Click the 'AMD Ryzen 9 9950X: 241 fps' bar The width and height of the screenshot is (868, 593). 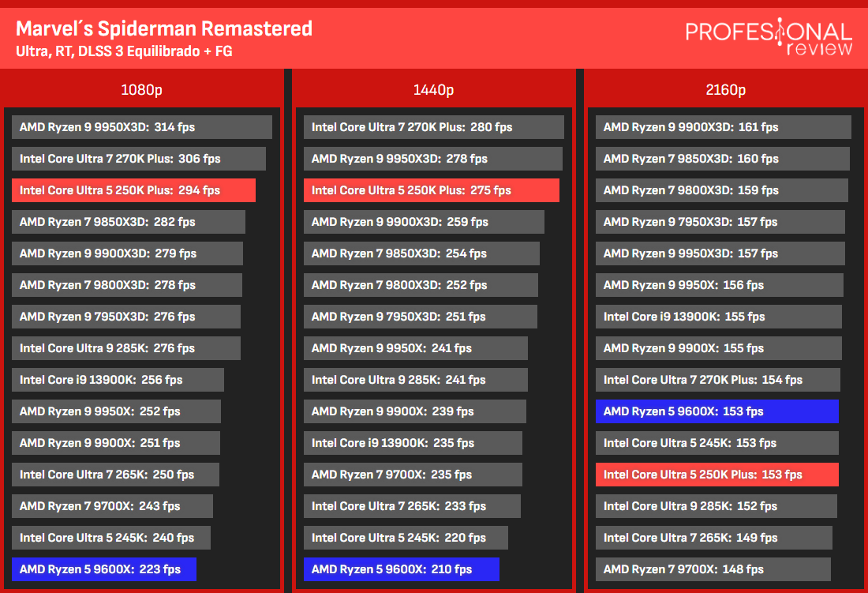[416, 348]
